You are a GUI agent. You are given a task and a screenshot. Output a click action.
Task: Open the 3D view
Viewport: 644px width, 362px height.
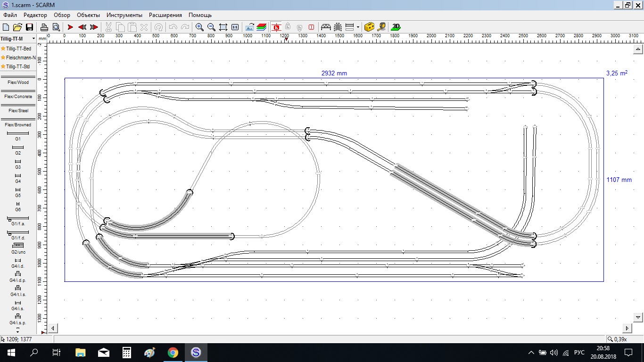point(396,27)
